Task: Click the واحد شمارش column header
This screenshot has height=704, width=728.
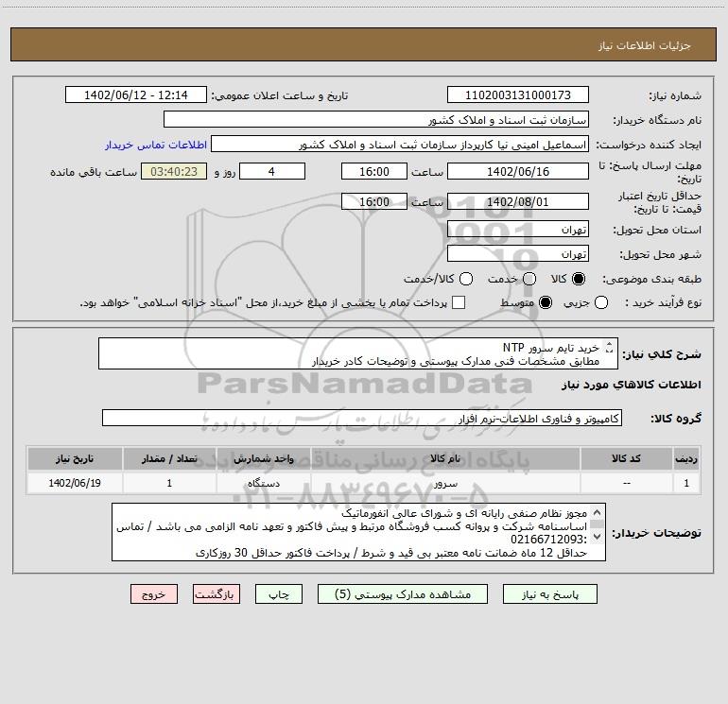Action: coord(263,459)
